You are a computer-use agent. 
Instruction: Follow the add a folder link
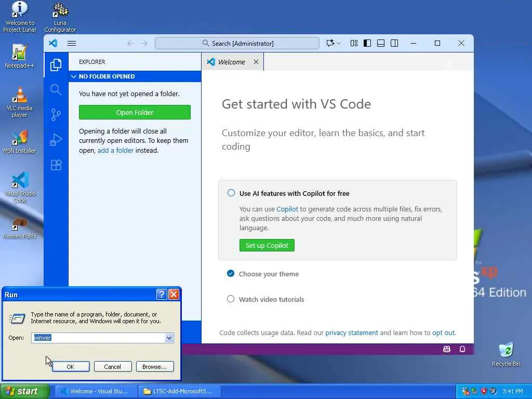[x=115, y=150]
